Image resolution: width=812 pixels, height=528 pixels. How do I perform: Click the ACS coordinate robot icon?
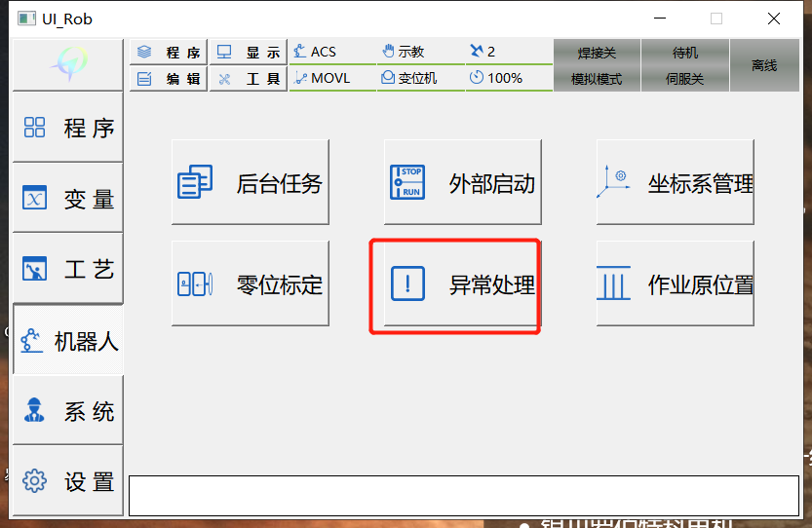click(x=299, y=52)
